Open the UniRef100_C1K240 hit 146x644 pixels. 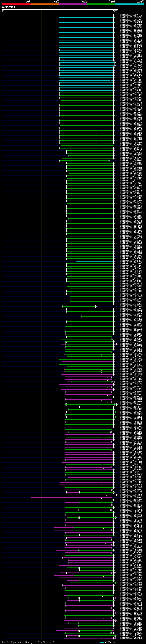pyautogui.click(x=131, y=77)
